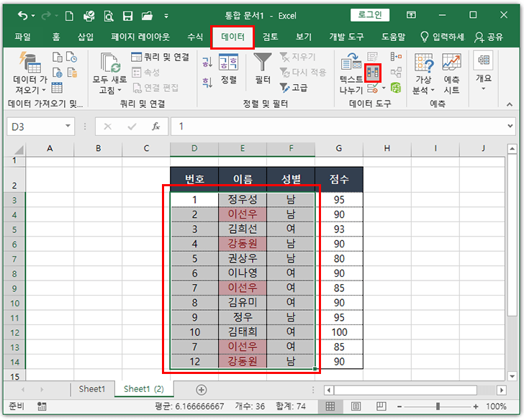
Task: Click Forecast Sheet (예측 시트)
Action: pyautogui.click(x=451, y=73)
